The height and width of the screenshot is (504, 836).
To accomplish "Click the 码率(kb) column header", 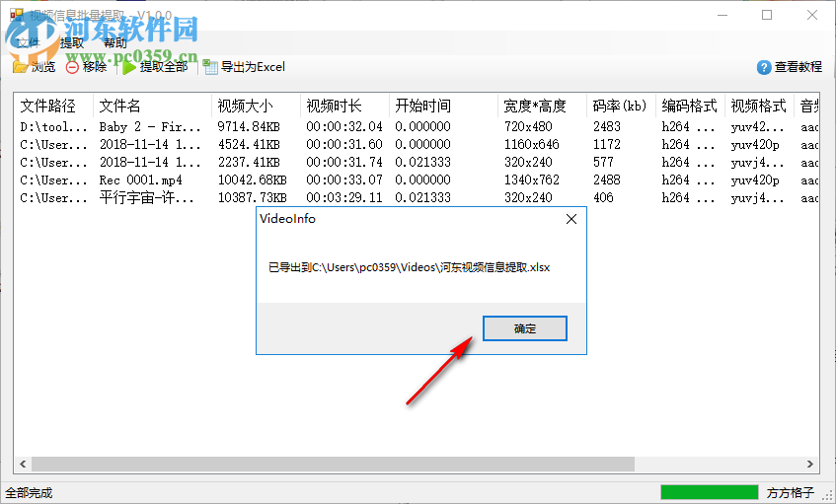I will click(x=621, y=106).
